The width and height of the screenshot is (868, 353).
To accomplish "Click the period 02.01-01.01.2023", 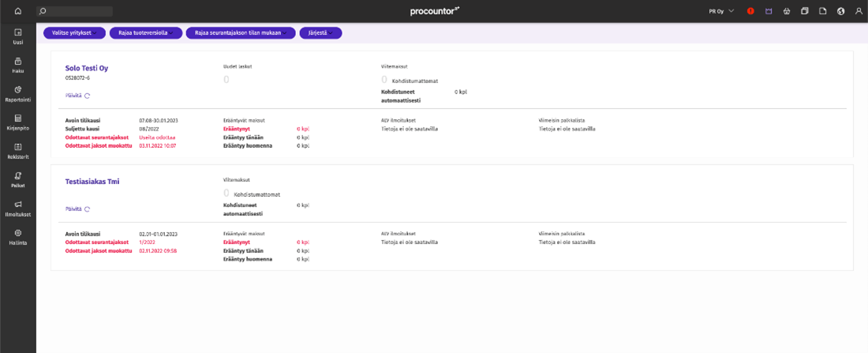I will [x=159, y=234].
